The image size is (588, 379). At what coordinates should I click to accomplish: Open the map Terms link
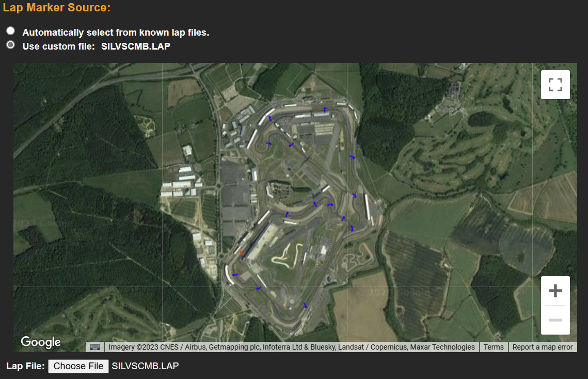click(494, 347)
